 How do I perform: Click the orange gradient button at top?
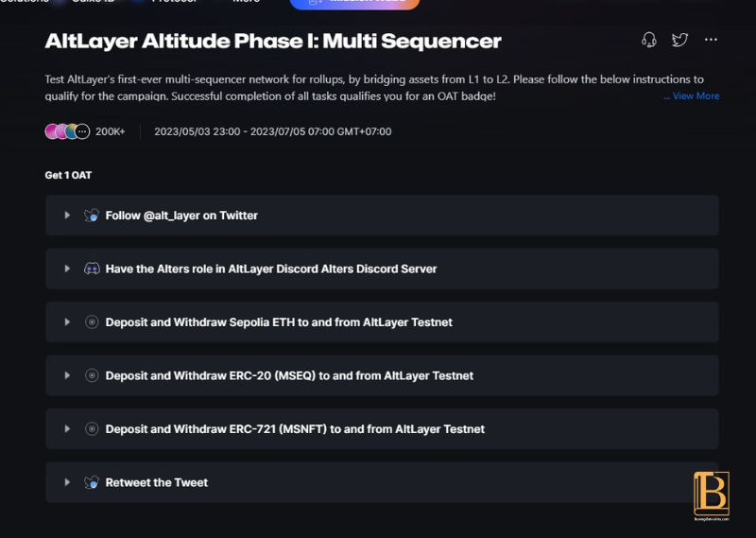tap(354, 4)
